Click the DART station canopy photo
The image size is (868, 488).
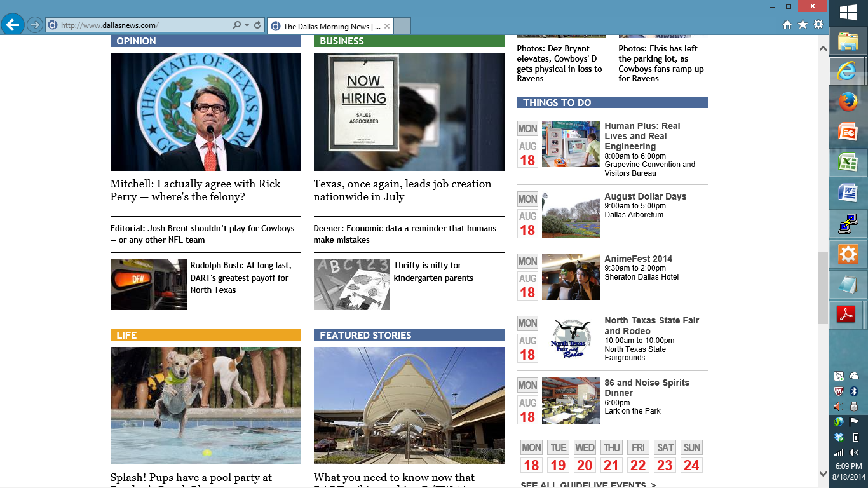tap(409, 405)
